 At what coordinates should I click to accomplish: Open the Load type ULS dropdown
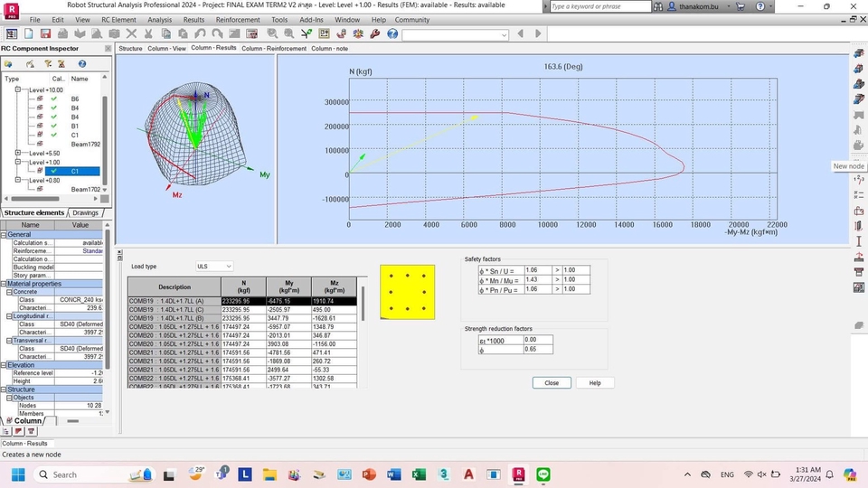pyautogui.click(x=215, y=267)
